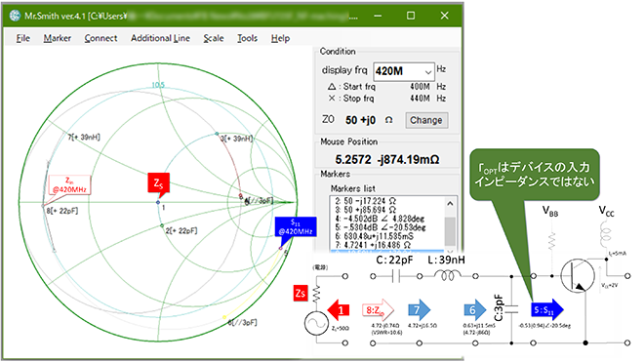
Task: Click the Markers list scrollbar thumb
Action: click(x=450, y=231)
